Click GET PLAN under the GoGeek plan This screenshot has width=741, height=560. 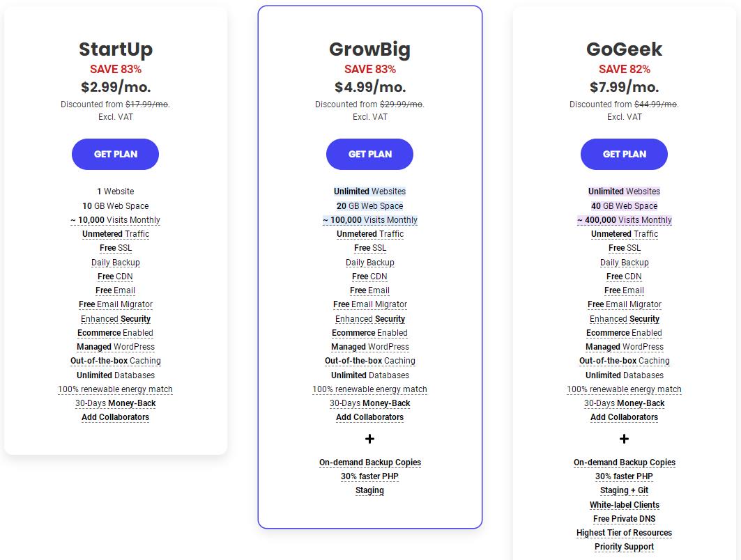point(624,154)
